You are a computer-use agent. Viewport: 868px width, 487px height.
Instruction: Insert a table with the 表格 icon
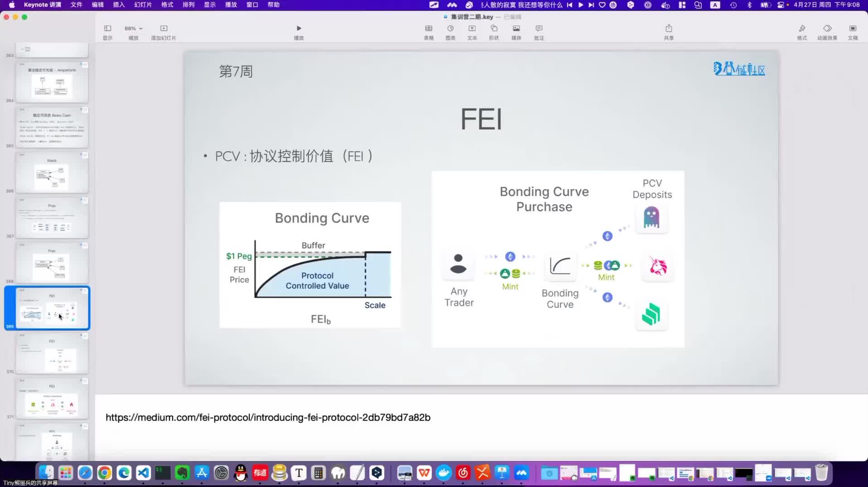(429, 32)
